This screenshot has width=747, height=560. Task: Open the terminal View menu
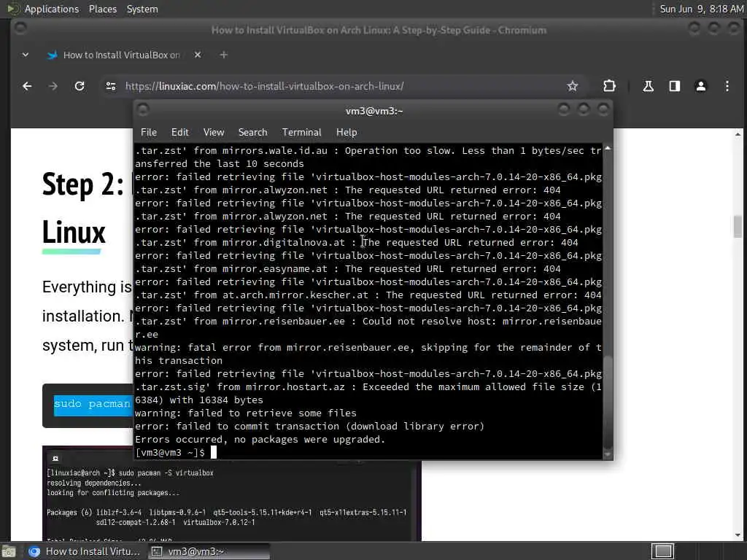(x=214, y=133)
